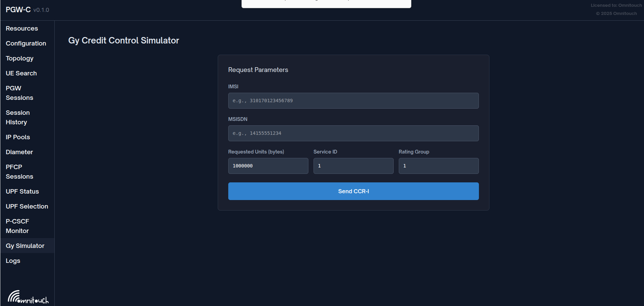644x306 pixels.
Task: Click the Omnitouch logo icon
Action: point(28,297)
